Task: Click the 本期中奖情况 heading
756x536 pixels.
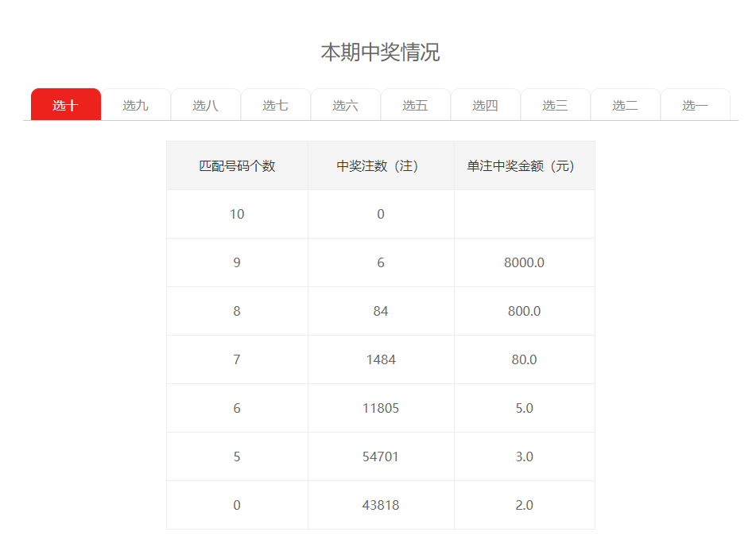Action: pyautogui.click(x=380, y=52)
